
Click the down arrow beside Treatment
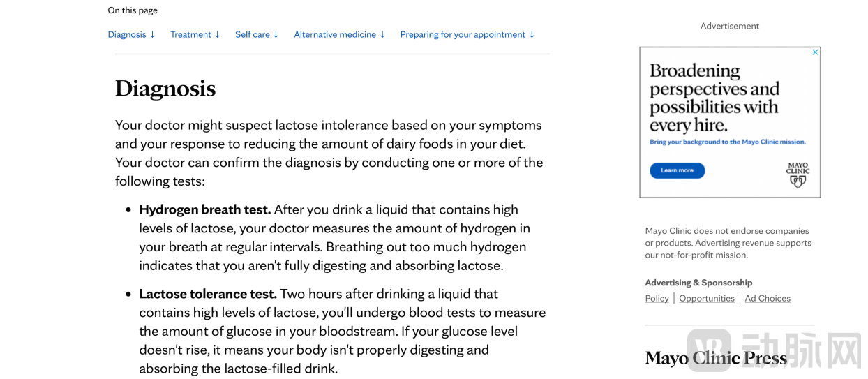217,34
